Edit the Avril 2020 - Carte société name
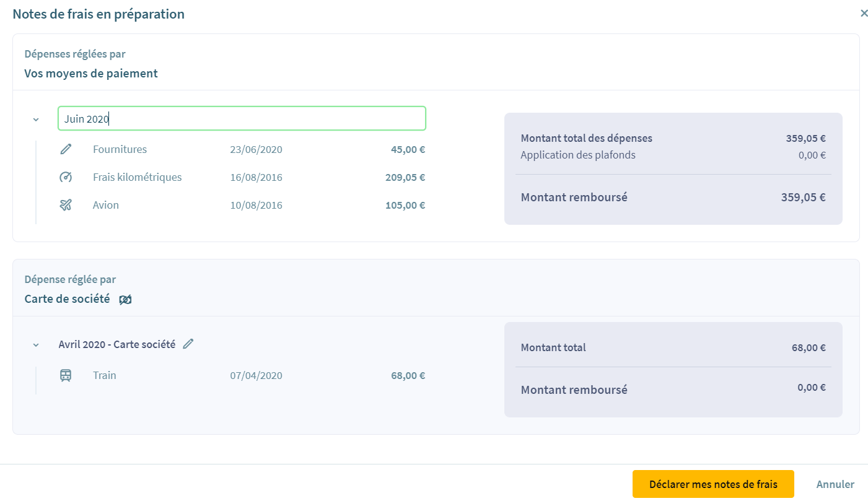The image size is (868, 501). (188, 344)
